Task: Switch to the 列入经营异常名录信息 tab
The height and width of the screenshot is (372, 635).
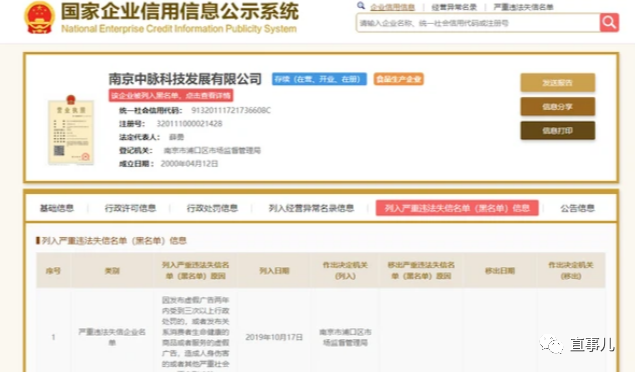Action: (311, 208)
